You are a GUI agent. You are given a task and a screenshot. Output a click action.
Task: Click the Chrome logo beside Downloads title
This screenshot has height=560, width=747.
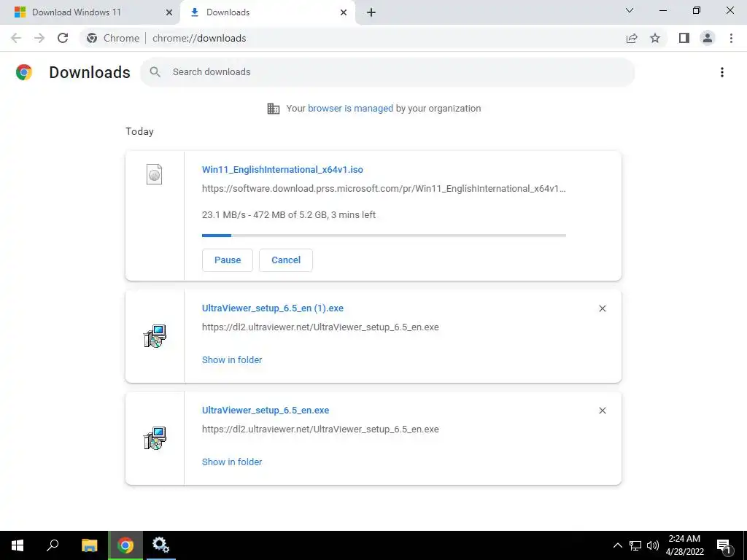[x=24, y=72]
